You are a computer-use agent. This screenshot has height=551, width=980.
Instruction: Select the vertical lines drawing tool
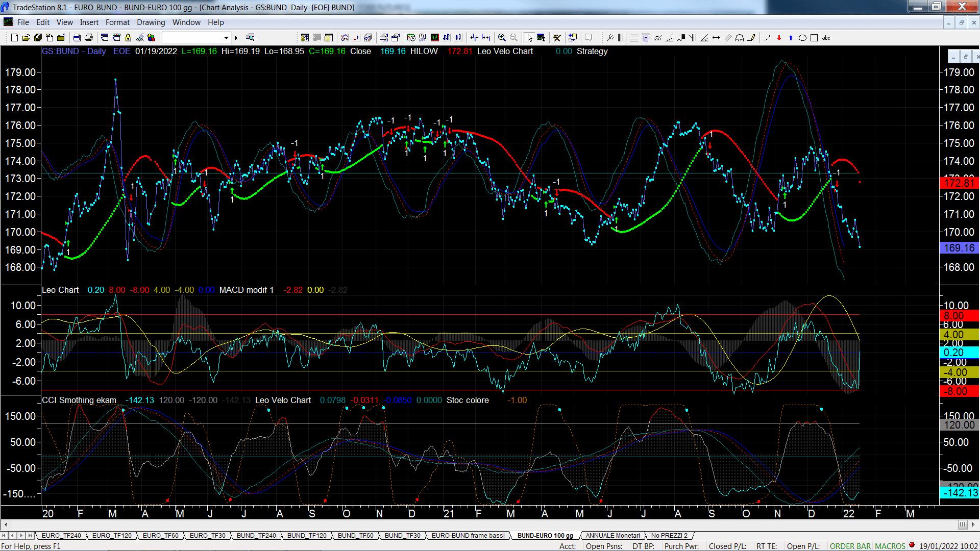coord(622,37)
